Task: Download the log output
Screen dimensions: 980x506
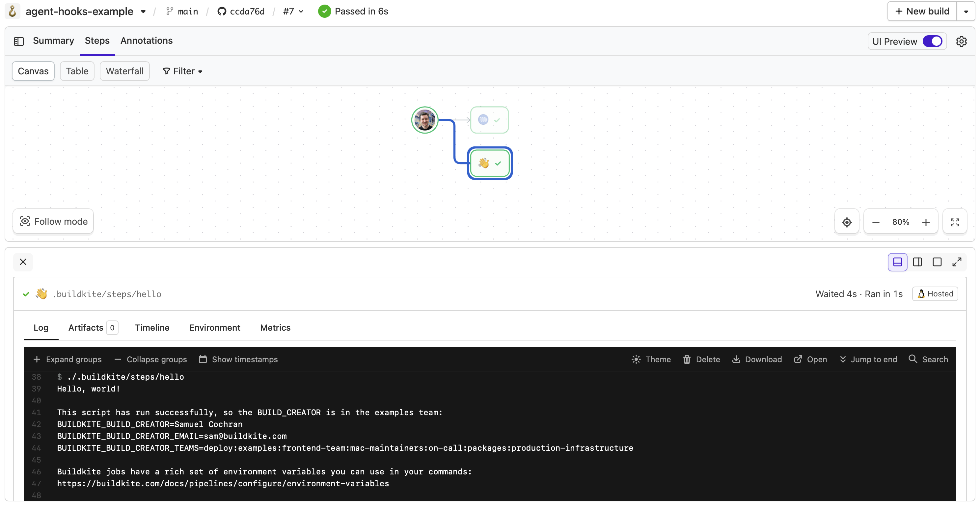Action: [757, 359]
